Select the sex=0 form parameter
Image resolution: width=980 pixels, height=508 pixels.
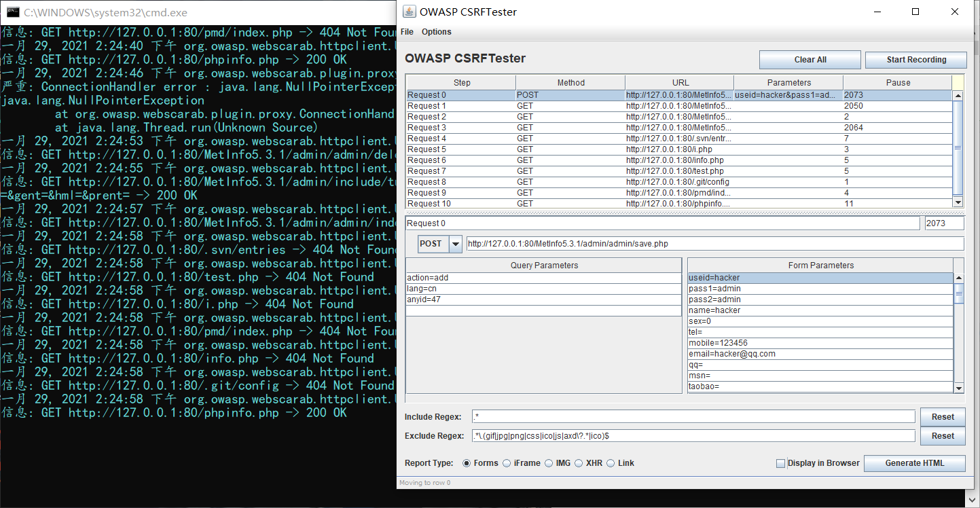pos(820,321)
